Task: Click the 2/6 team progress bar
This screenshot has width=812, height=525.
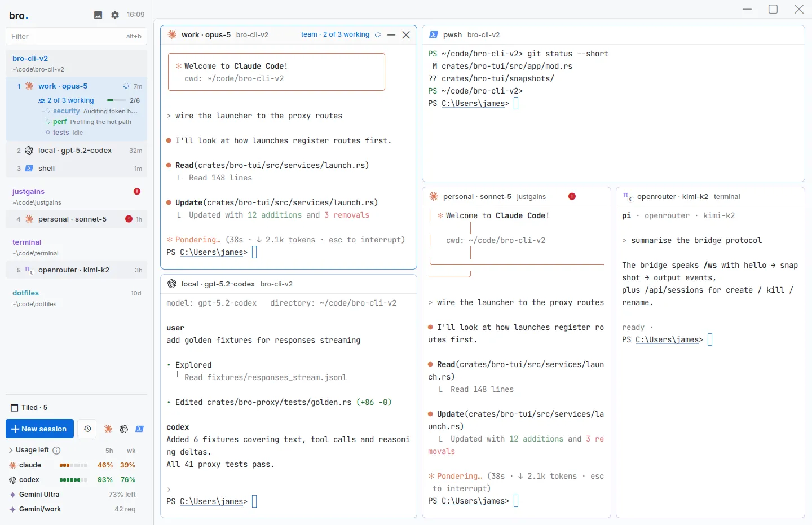Action: tap(117, 100)
